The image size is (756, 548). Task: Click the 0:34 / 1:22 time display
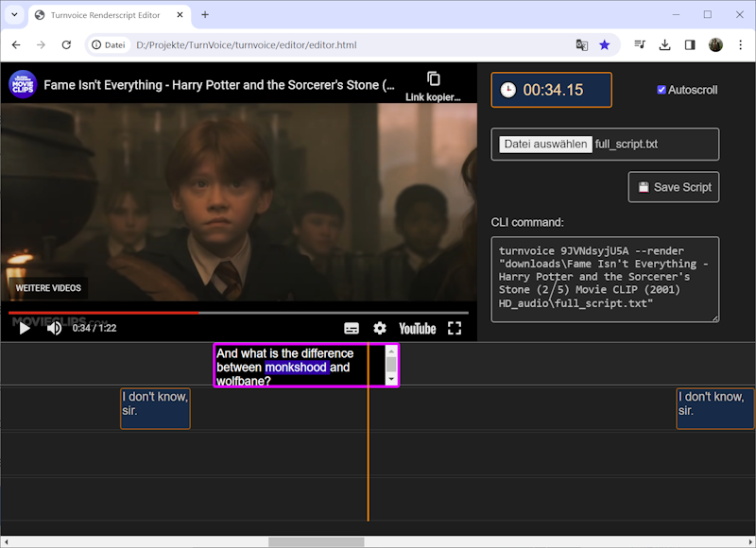tap(94, 328)
